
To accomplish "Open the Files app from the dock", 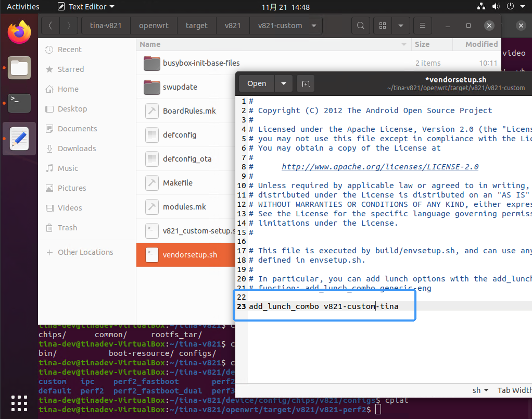I will (19, 68).
